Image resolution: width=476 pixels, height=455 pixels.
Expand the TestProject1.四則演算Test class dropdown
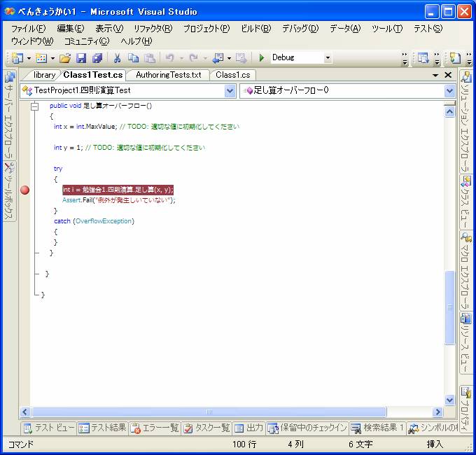coord(230,90)
